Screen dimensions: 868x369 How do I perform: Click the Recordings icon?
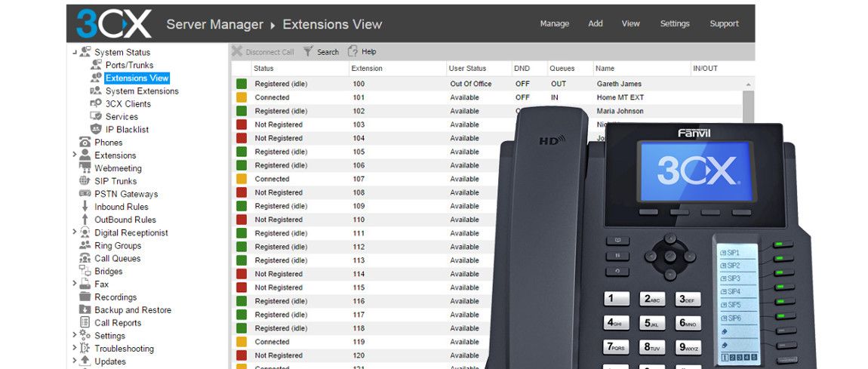tap(85, 297)
